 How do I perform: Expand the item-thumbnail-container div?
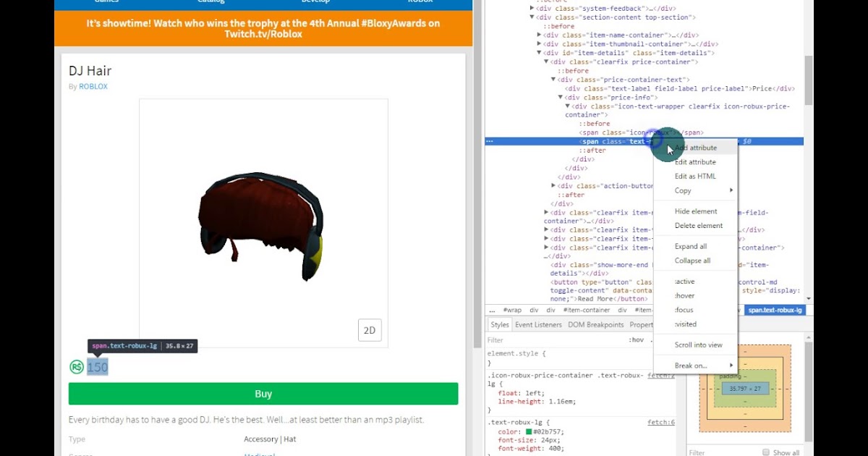coord(540,44)
